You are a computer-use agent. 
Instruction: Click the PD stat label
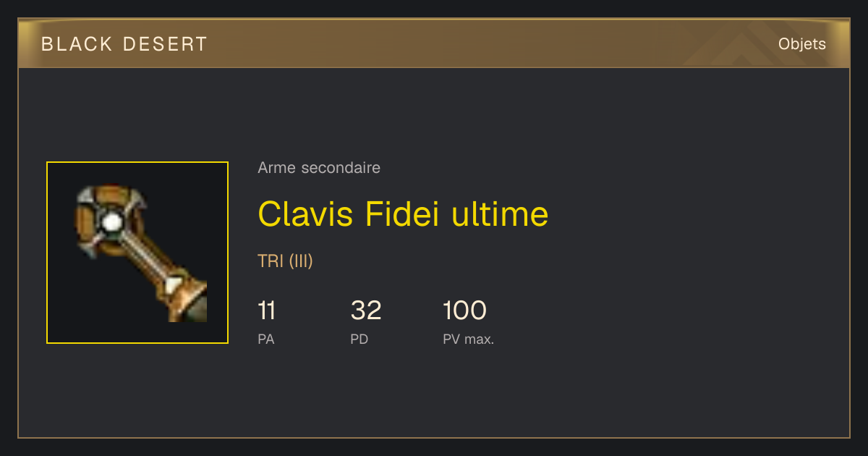pyautogui.click(x=359, y=339)
